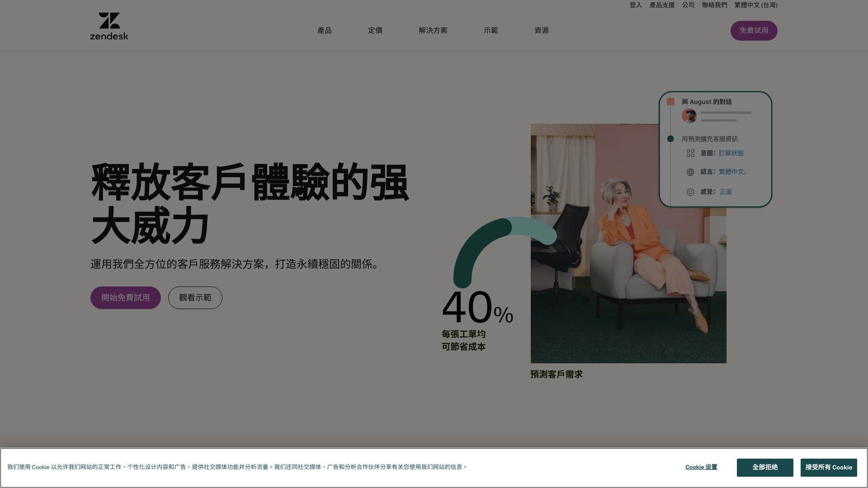Screen dimensions: 868x488
Task: Open the 定價 menu item
Action: pos(375,30)
